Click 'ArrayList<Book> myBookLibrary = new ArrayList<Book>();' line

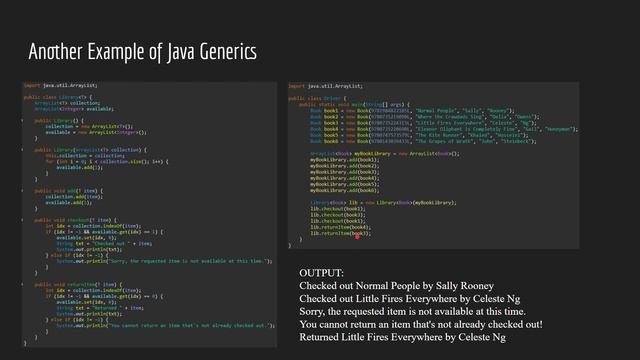coord(385,154)
